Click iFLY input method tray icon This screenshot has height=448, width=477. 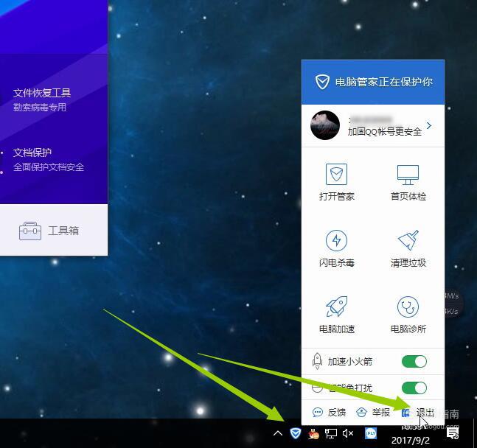coord(371,433)
